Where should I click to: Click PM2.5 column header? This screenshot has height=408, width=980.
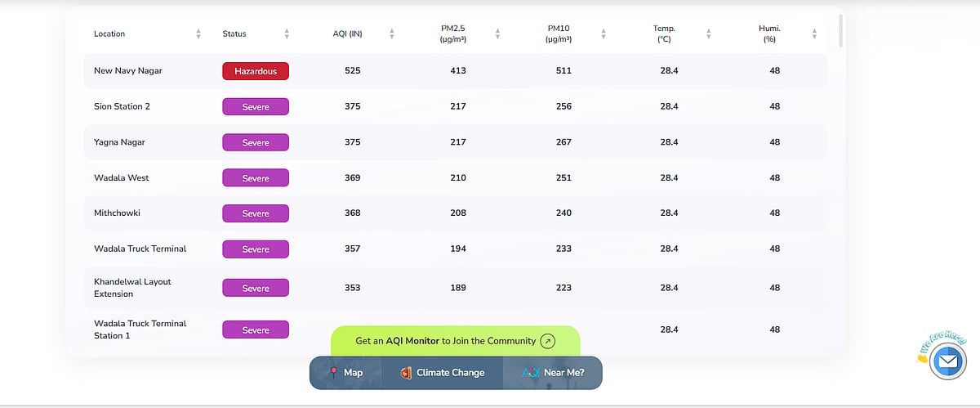coord(453,34)
